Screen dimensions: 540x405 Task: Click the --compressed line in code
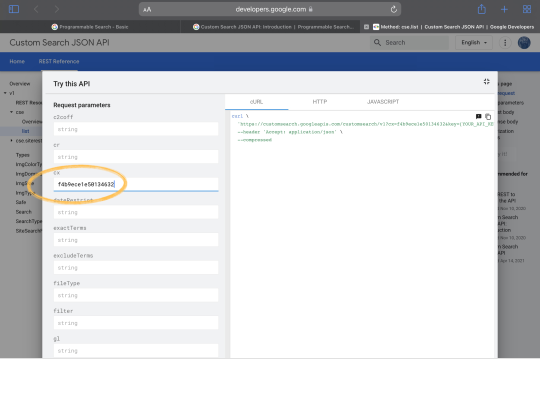pos(255,140)
